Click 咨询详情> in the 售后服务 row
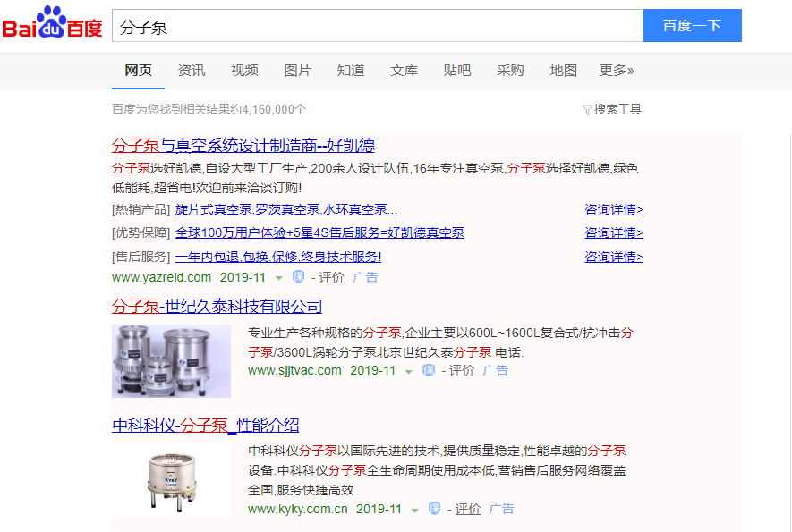Viewport: 792px width, 532px height. 614,257
